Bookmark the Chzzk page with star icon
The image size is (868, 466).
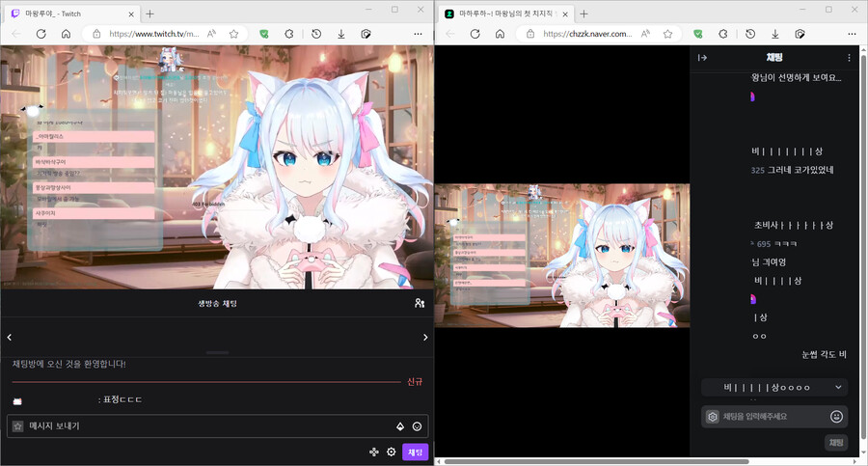click(x=667, y=34)
